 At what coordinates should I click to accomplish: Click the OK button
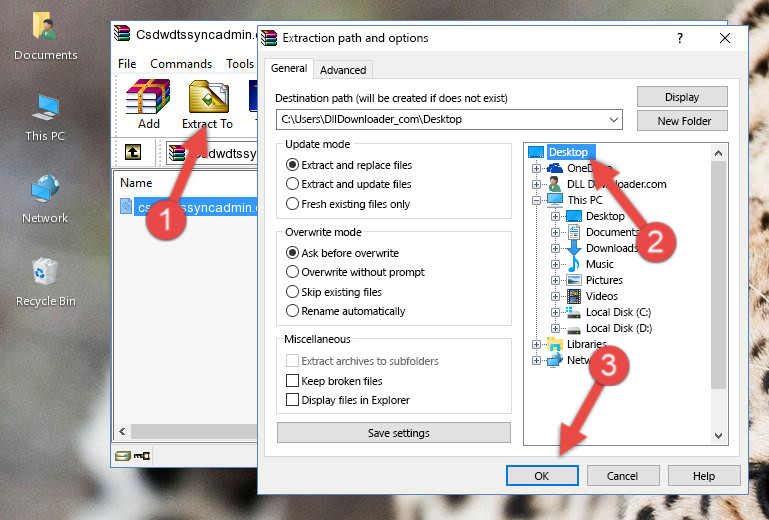pos(542,476)
